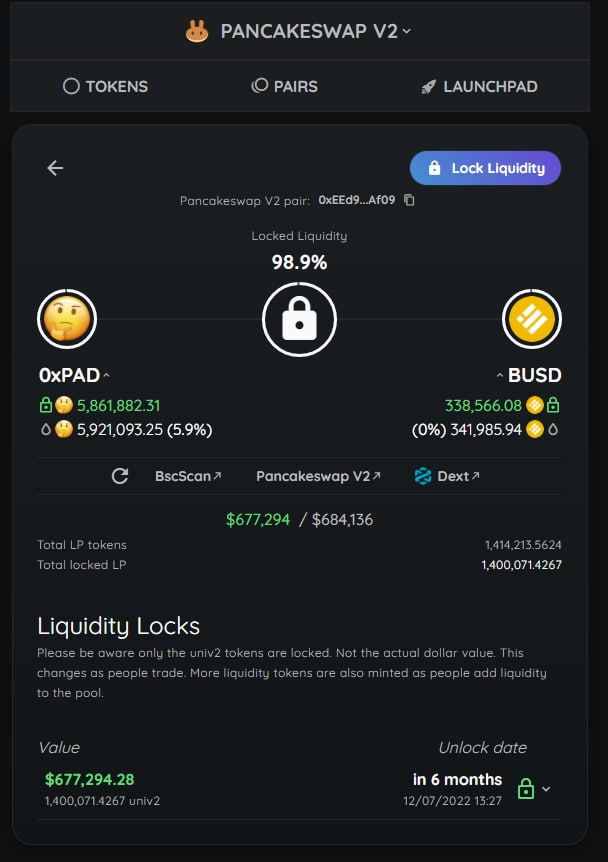Click the PancakeSwap bunny logo

pyautogui.click(x=197, y=31)
